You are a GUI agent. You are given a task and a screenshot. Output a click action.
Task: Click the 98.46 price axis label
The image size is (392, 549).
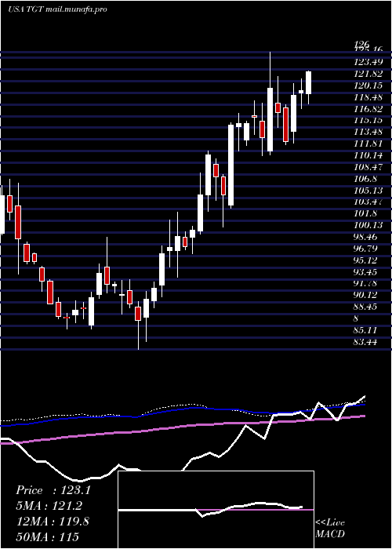[365, 237]
